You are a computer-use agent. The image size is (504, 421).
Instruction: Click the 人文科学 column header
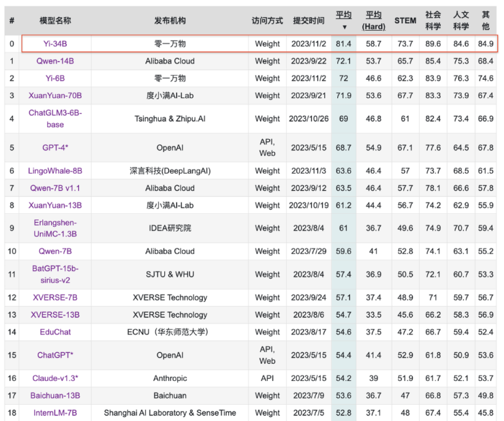pos(461,20)
